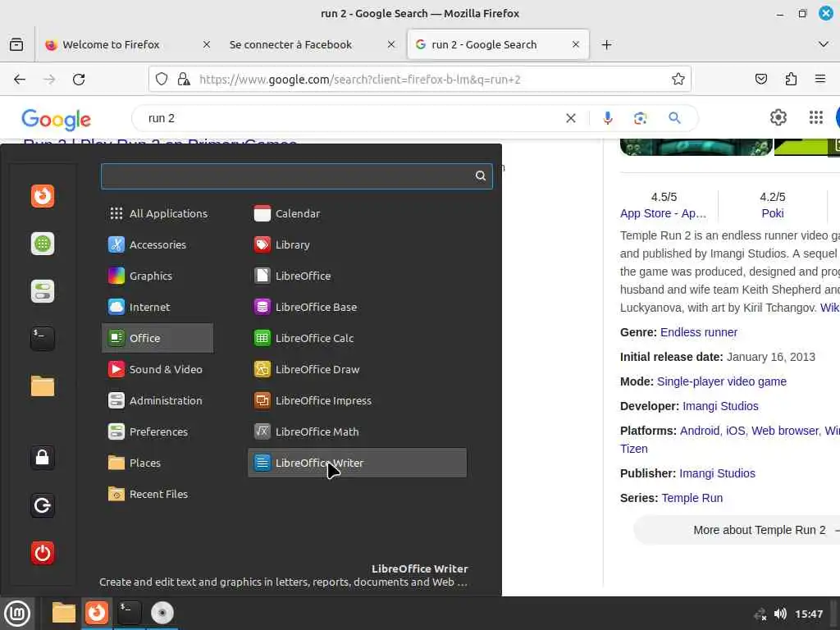This screenshot has width=840, height=630.
Task: View site security via the shield icon
Action: coord(162,80)
